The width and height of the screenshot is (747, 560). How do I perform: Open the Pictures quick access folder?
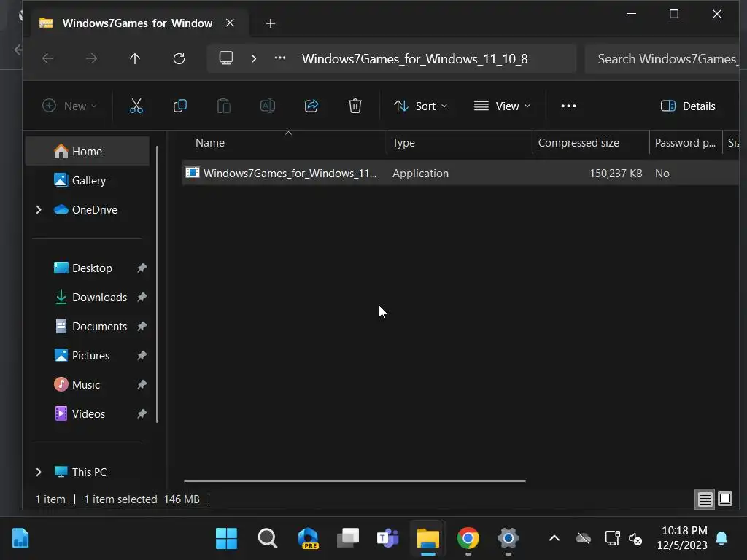click(x=90, y=356)
